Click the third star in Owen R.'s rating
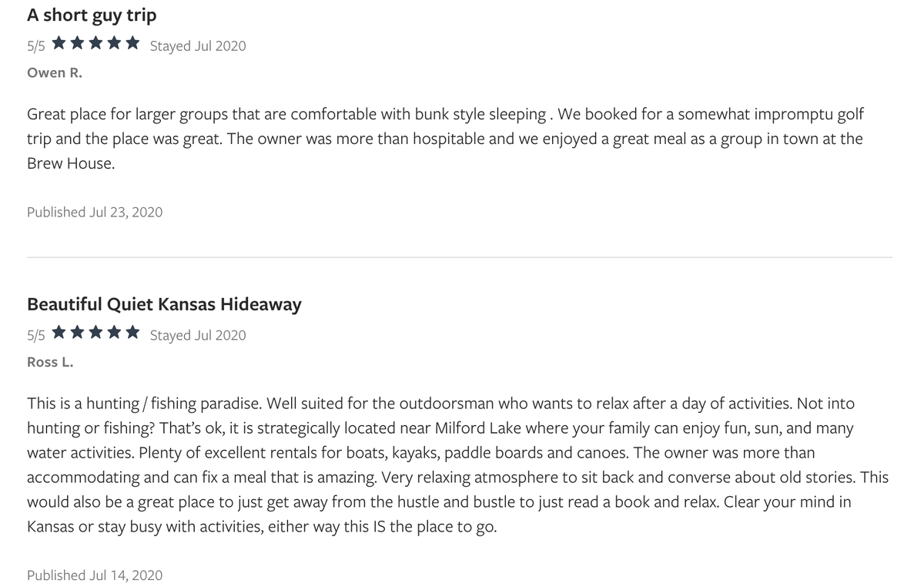924x587 pixels. tap(95, 44)
